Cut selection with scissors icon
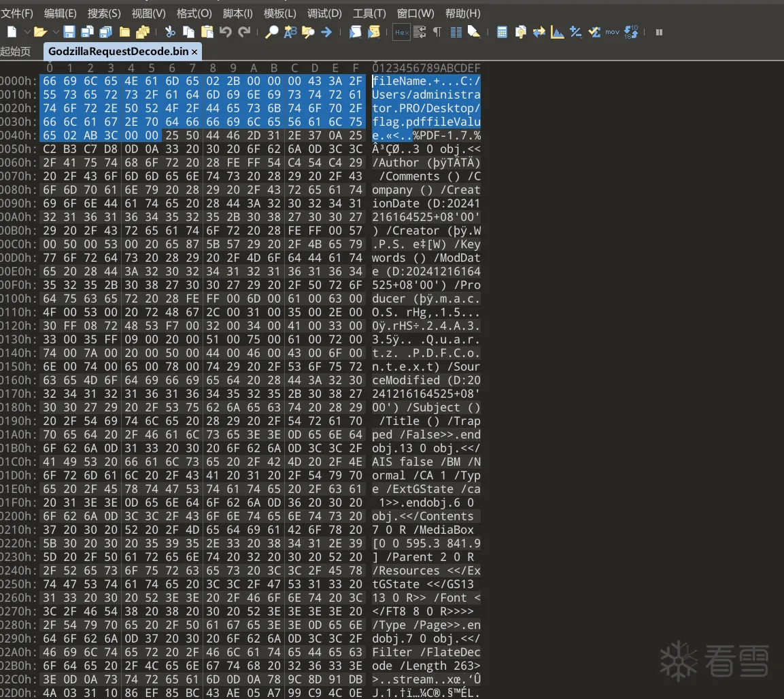Image resolution: width=784 pixels, height=699 pixels. coord(170,32)
